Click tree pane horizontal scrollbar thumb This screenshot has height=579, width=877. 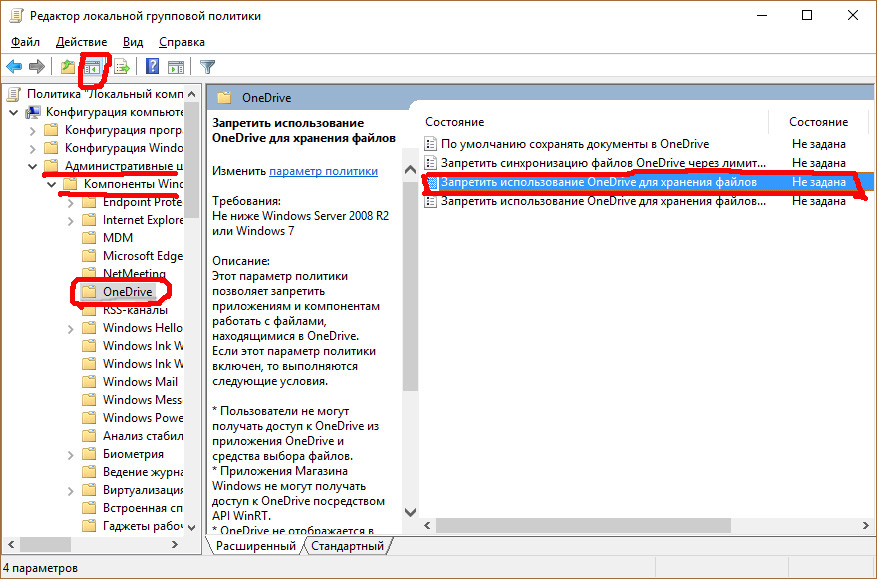[46, 544]
